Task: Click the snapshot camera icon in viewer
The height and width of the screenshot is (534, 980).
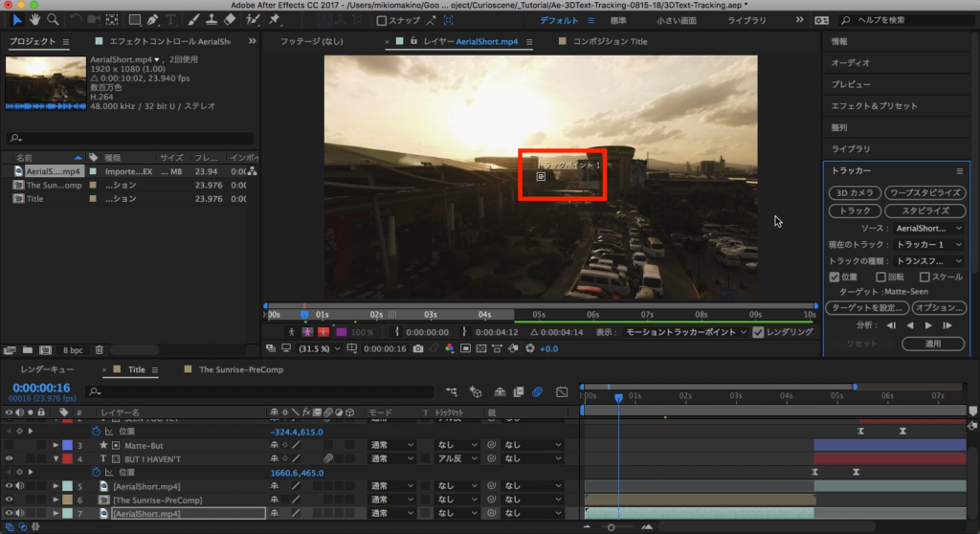Action: pyautogui.click(x=418, y=349)
